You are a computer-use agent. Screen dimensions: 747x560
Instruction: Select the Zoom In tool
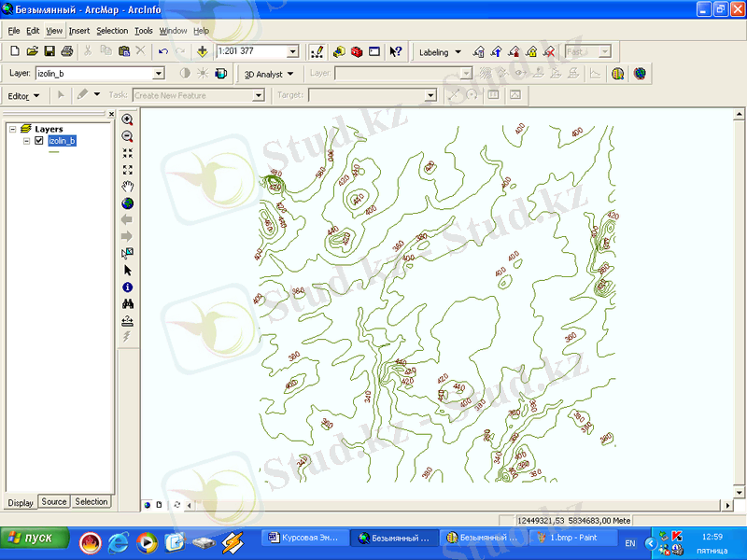tap(128, 119)
